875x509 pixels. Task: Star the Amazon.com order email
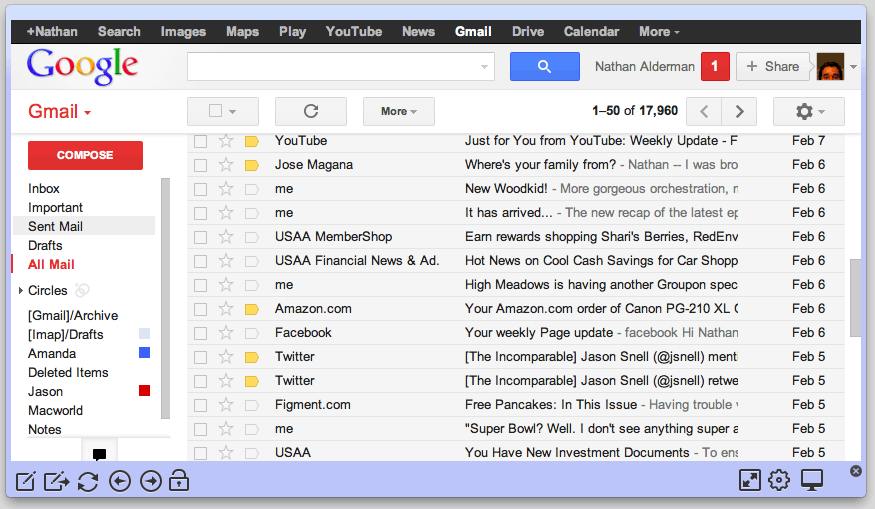click(226, 309)
